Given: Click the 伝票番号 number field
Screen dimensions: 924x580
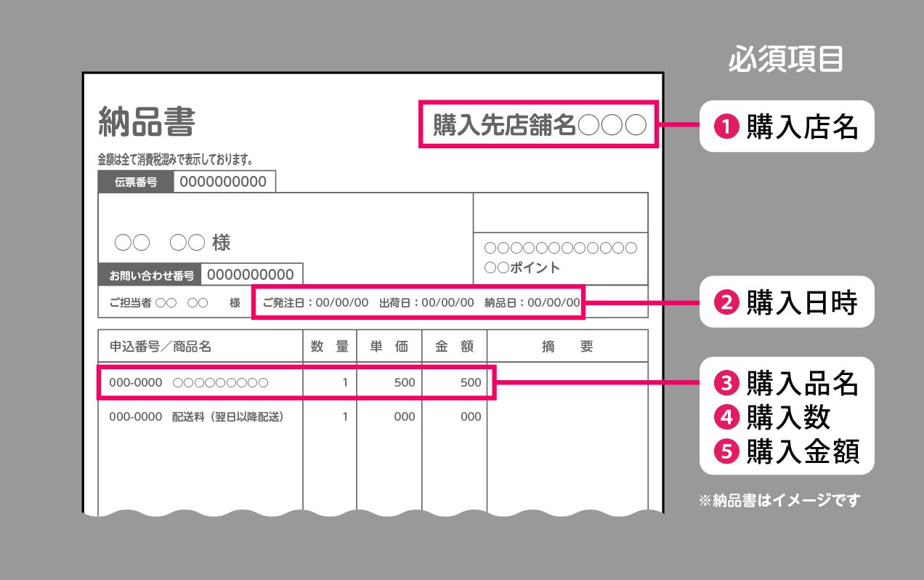Looking at the screenshot, I should coord(224,182).
